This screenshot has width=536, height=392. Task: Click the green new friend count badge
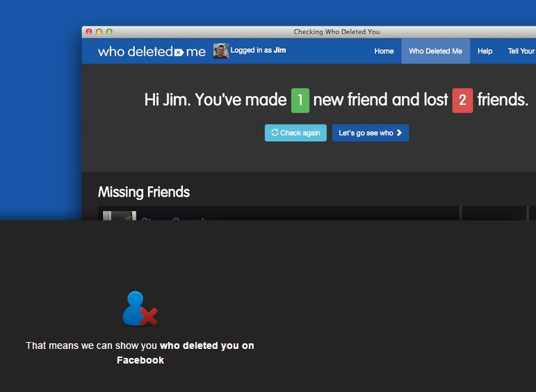[x=300, y=100]
